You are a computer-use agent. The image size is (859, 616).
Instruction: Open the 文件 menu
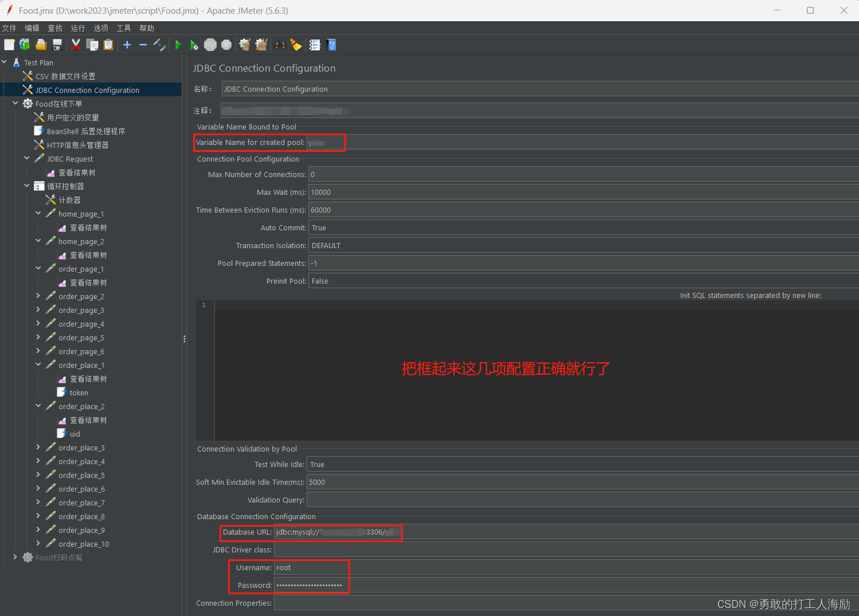[9, 28]
